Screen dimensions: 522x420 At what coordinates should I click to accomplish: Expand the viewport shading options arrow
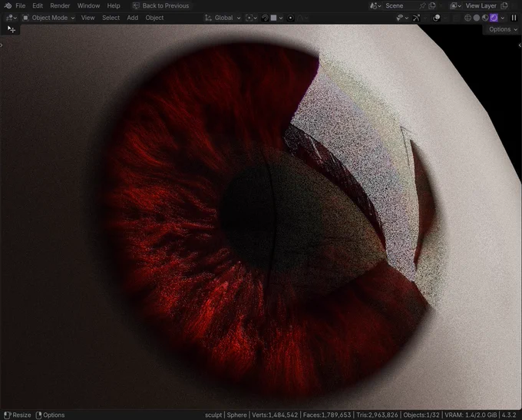(x=503, y=18)
